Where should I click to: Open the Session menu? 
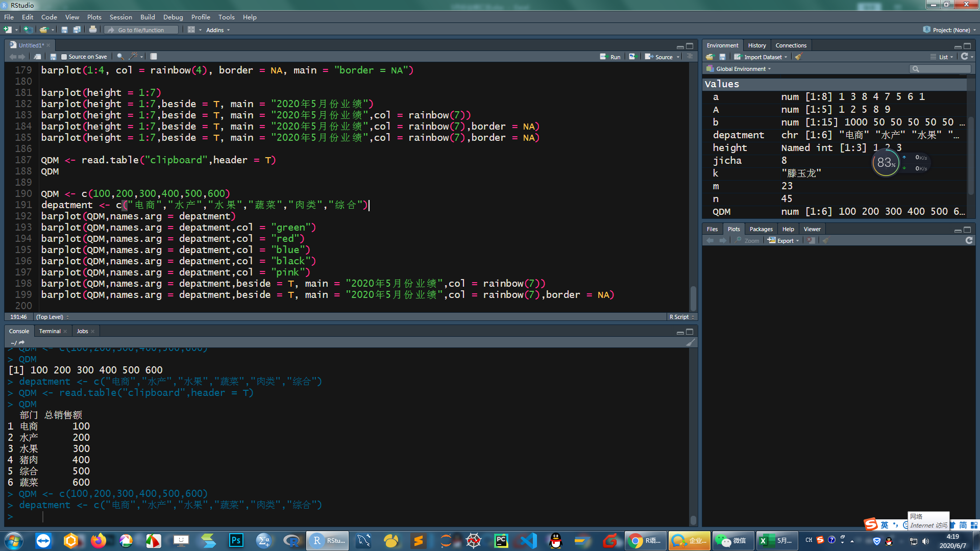(x=120, y=17)
